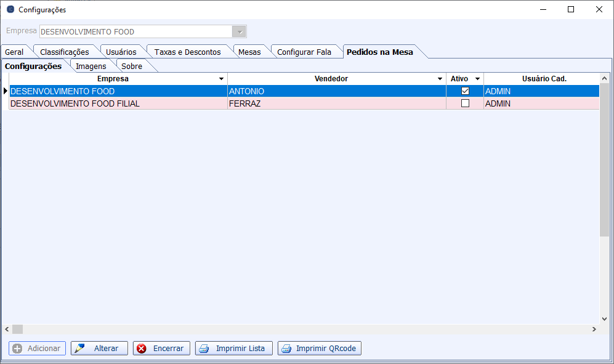
Task: Switch to the Taxas e Descontos tab
Action: 187,52
